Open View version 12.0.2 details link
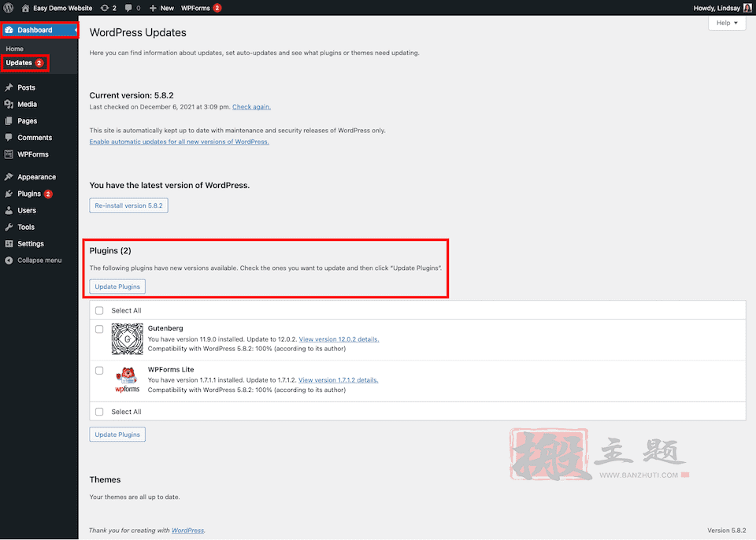 click(x=339, y=339)
